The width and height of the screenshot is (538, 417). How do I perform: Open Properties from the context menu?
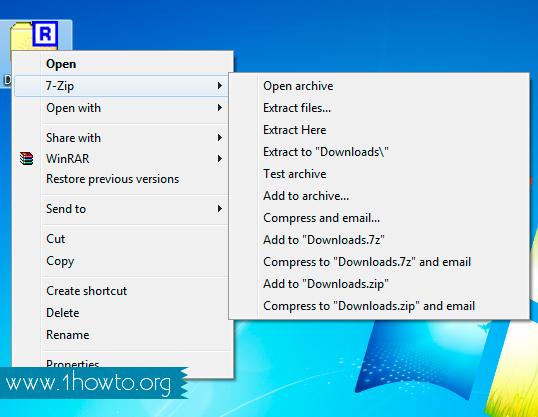121,364
